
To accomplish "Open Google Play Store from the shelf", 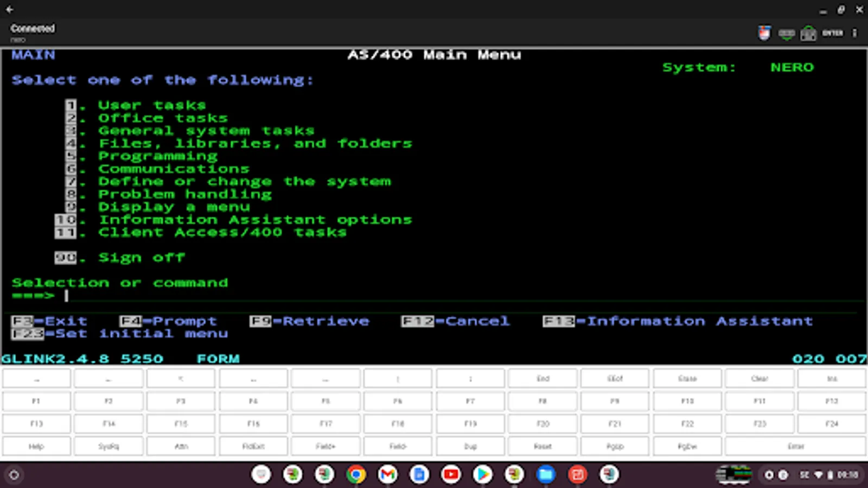I will click(x=482, y=475).
